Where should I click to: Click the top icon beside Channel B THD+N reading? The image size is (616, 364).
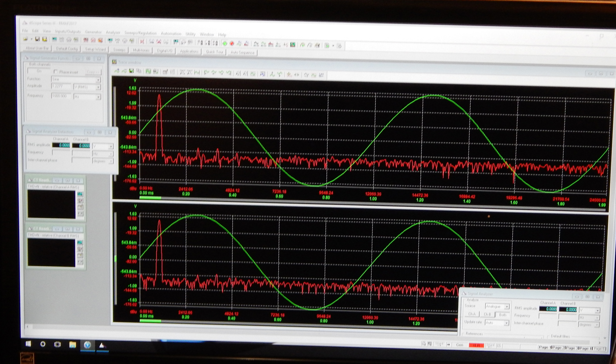(x=80, y=243)
